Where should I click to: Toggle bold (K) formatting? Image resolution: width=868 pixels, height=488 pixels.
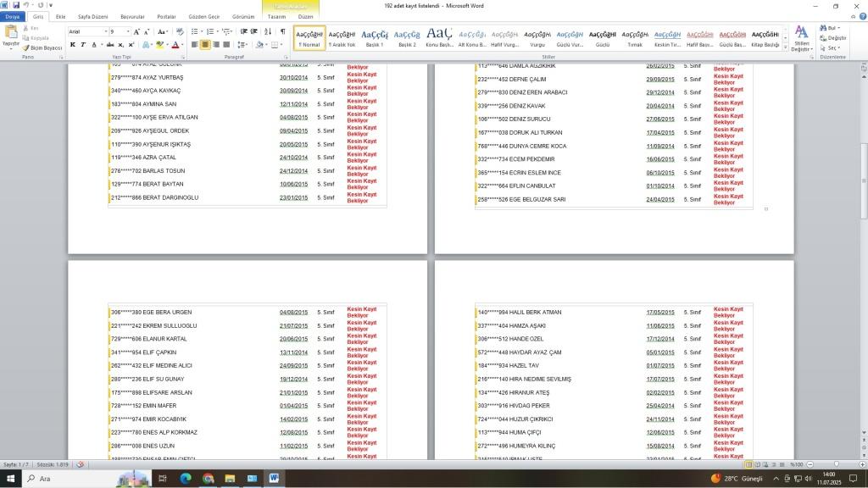(x=73, y=45)
